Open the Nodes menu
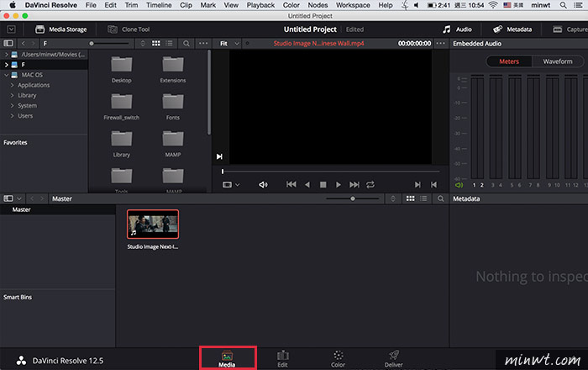The image size is (588, 370). click(x=318, y=5)
